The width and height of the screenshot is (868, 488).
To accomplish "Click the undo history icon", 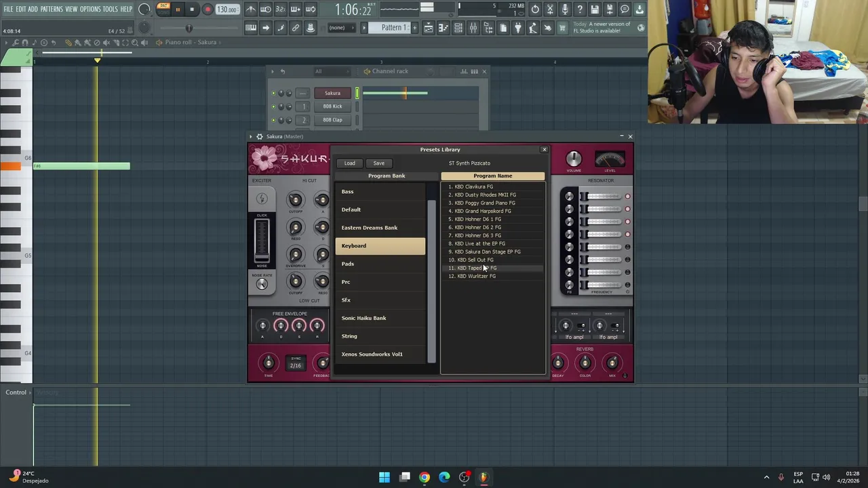I will [535, 9].
